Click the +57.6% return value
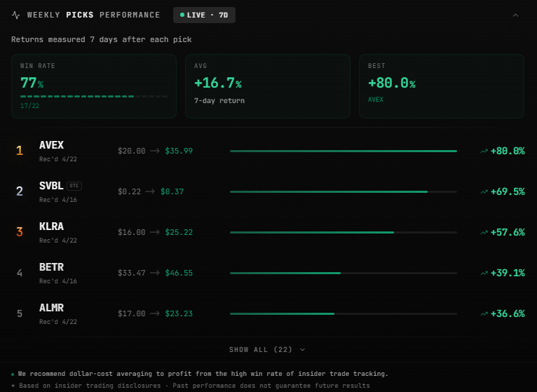 tap(508, 232)
